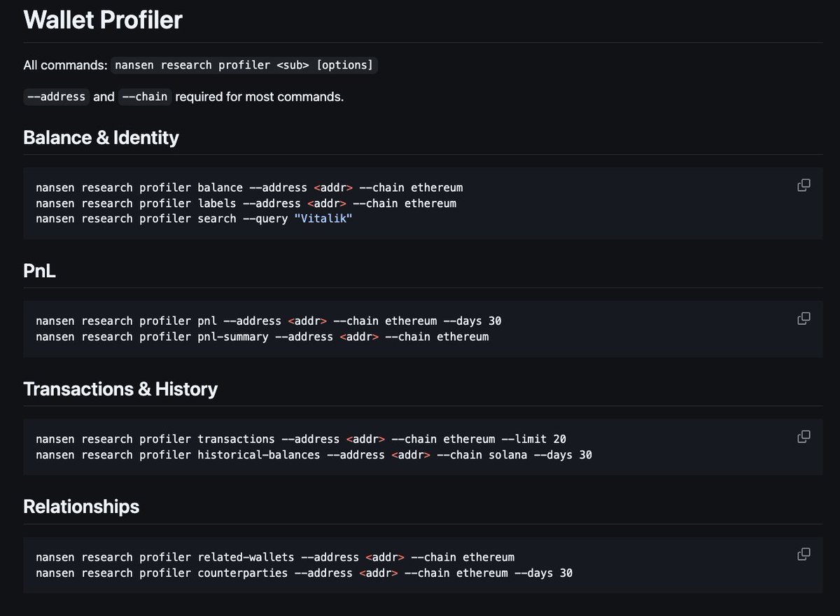Click the Transactions & History heading
The height and width of the screenshot is (616, 840).
tap(120, 388)
